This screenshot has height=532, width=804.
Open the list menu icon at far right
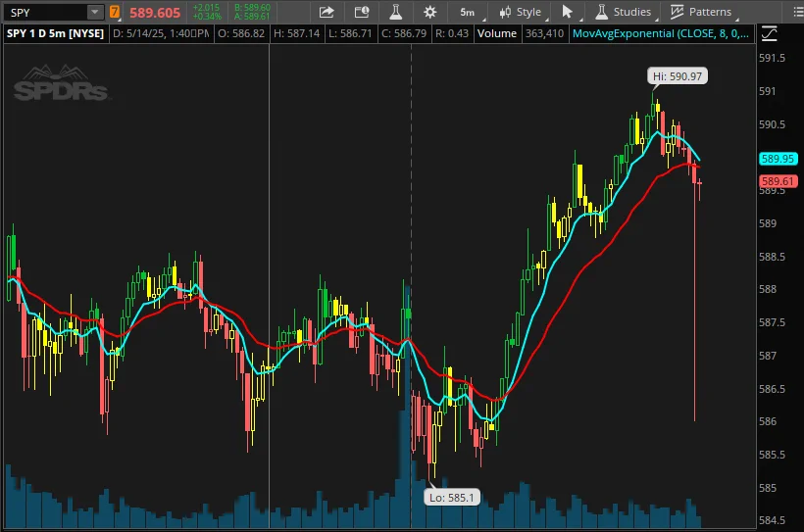click(797, 12)
